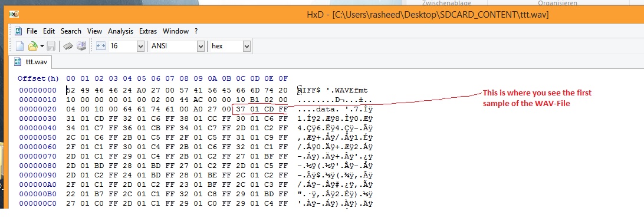This screenshot has width=644, height=221.
Task: Click the offset 00000050 row label
Action: coord(38,138)
